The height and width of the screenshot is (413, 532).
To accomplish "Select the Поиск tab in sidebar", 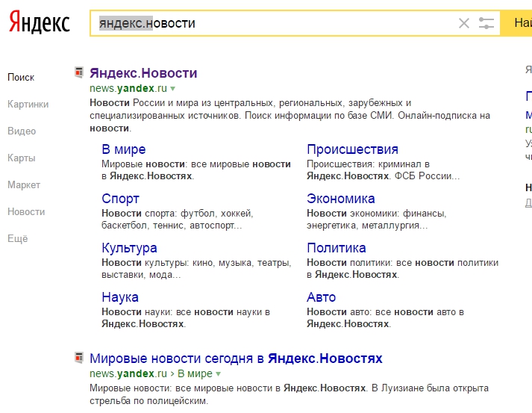I will point(21,78).
